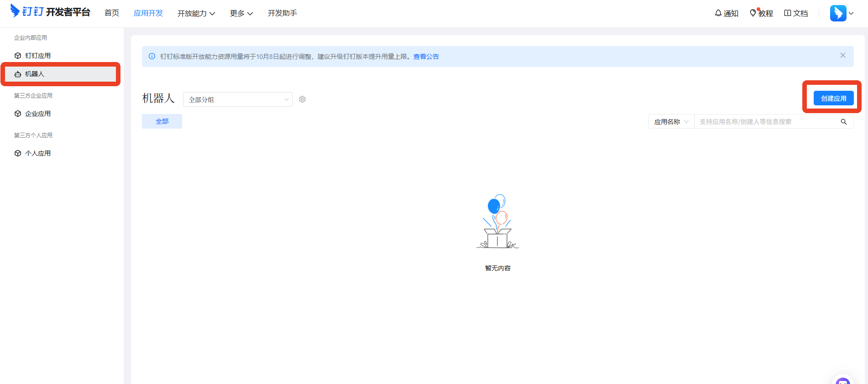Expand the 全部分组 group dropdown
The height and width of the screenshot is (384, 868).
coord(237,99)
